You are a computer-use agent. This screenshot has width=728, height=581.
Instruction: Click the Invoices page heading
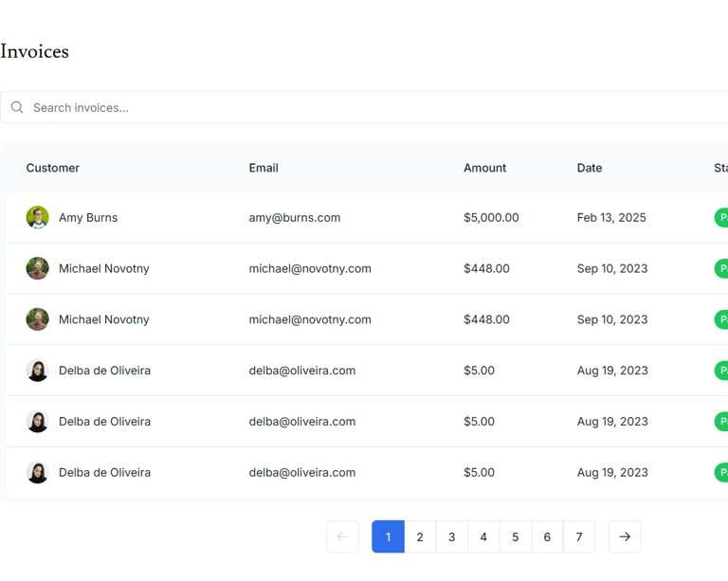coord(34,51)
